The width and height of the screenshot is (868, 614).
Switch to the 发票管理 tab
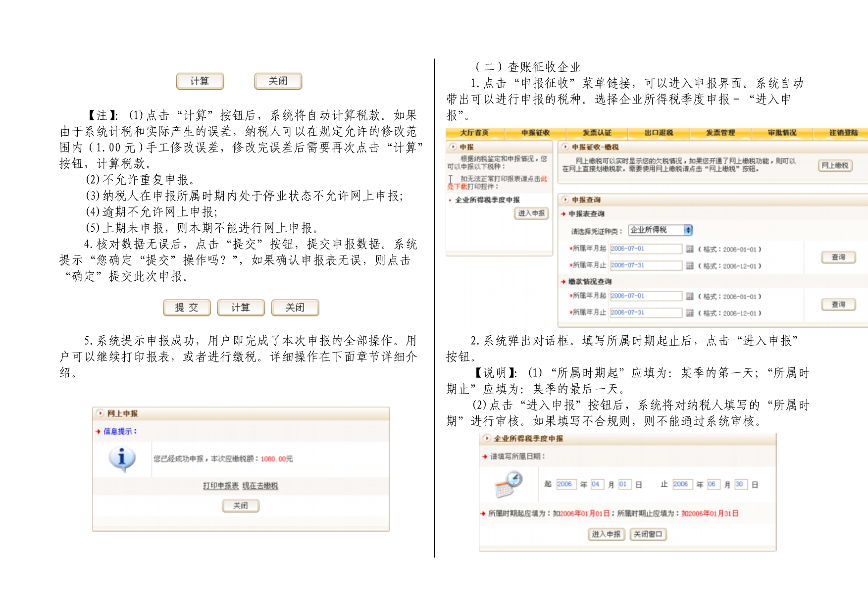coord(720,133)
